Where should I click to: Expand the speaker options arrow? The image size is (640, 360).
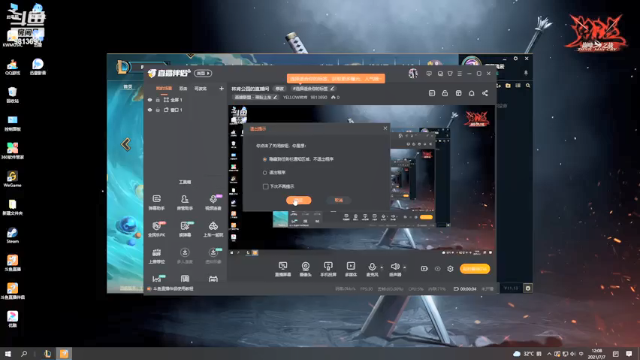coord(404,268)
